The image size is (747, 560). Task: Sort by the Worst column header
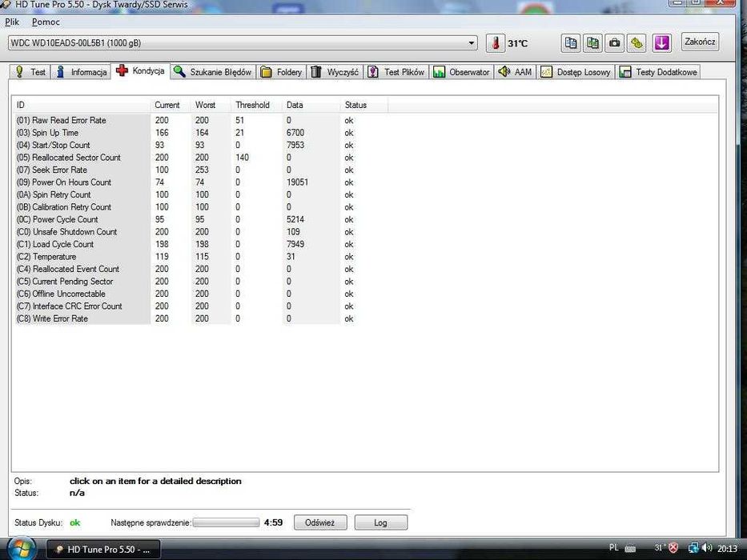point(211,105)
